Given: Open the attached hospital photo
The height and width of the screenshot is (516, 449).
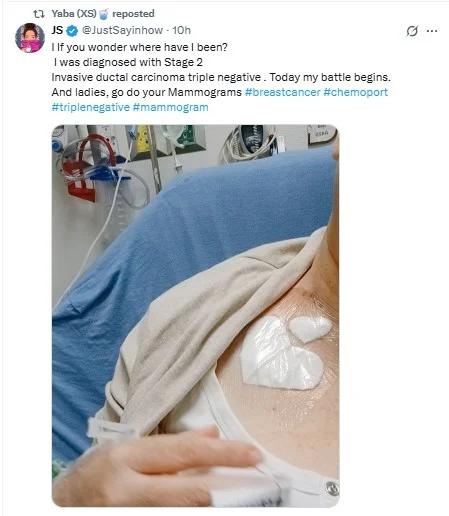Looking at the screenshot, I should [196, 316].
